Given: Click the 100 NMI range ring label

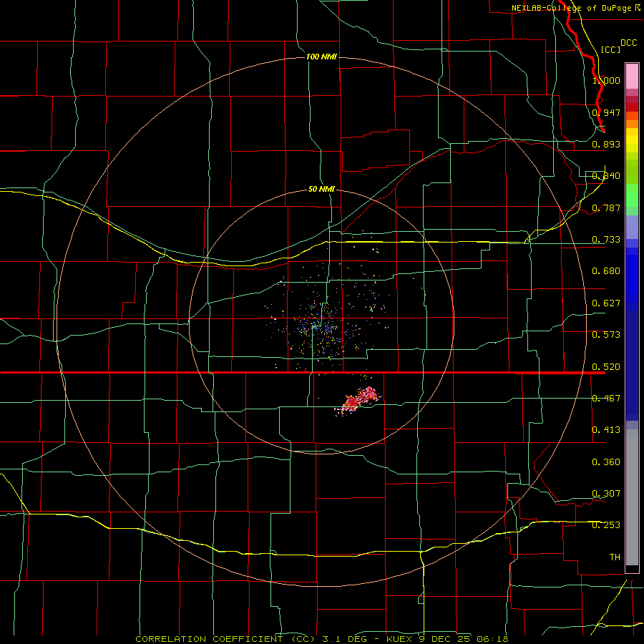Looking at the screenshot, I should (321, 57).
